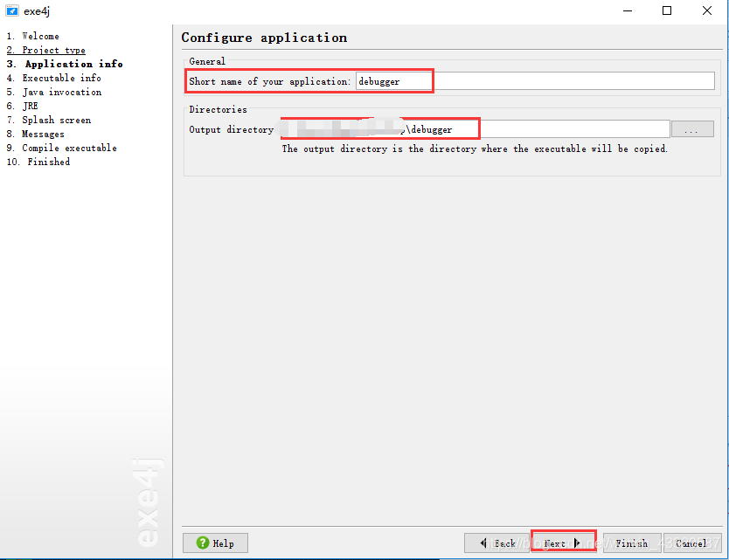Jump to step 4 Executable info
This screenshot has width=729, height=560.
pos(53,78)
